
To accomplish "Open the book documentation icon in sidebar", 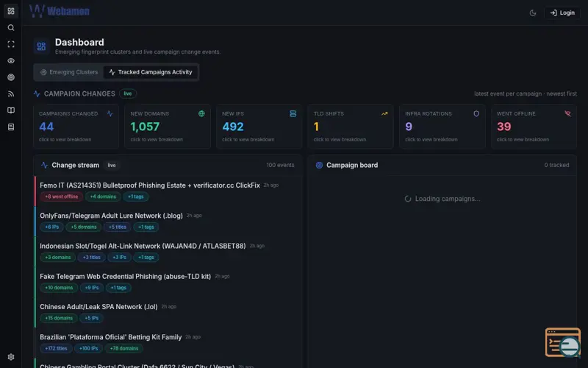I will pyautogui.click(x=11, y=110).
